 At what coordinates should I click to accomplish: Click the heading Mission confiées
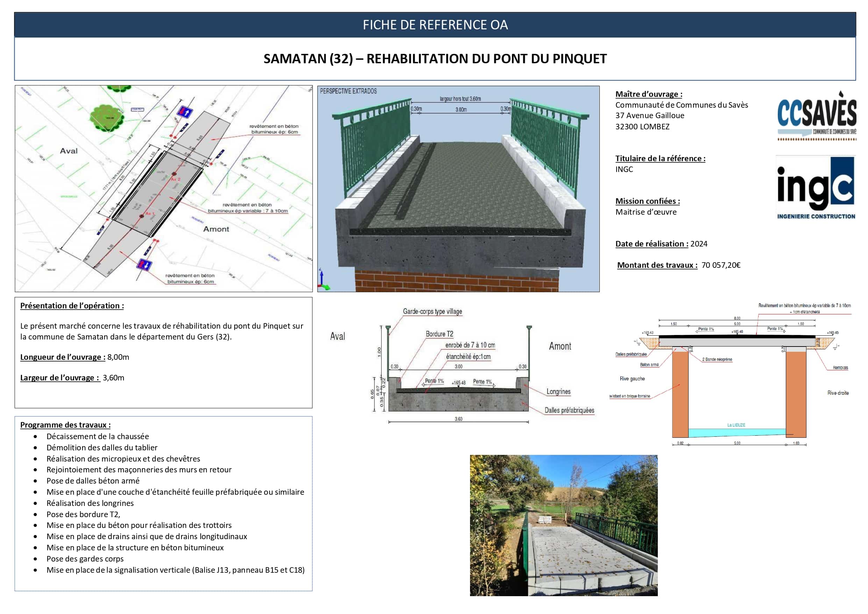pos(648,201)
